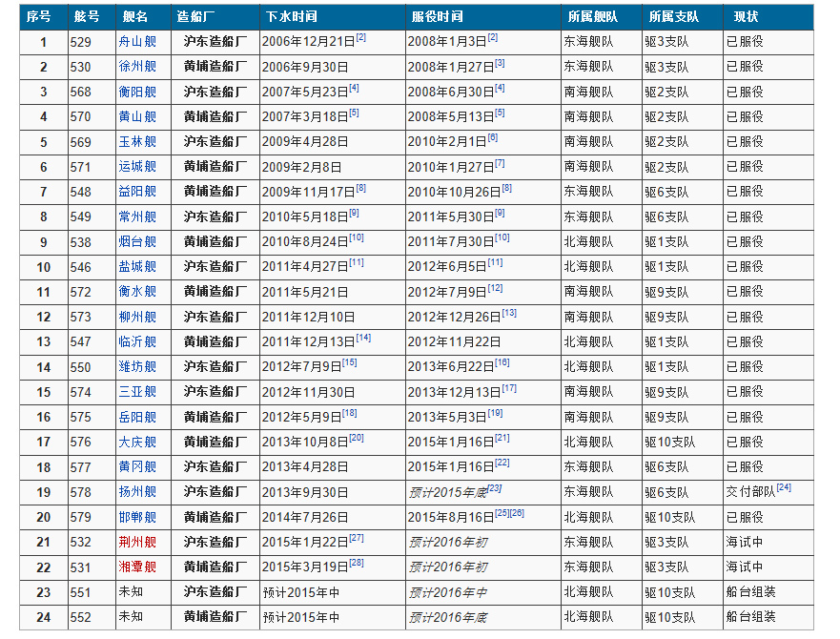Viewport: 840px width, 639px height.
Task: Follow citation [21] in the 大庆舰 row
Action: (502, 438)
